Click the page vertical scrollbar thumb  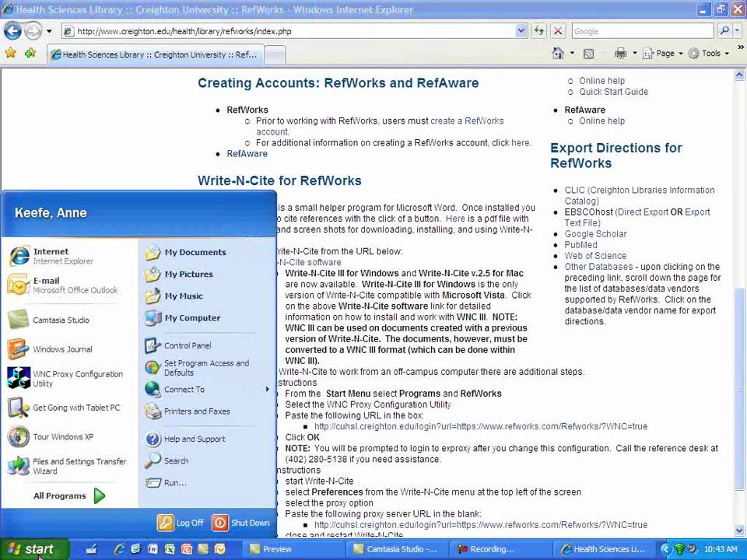(x=739, y=387)
